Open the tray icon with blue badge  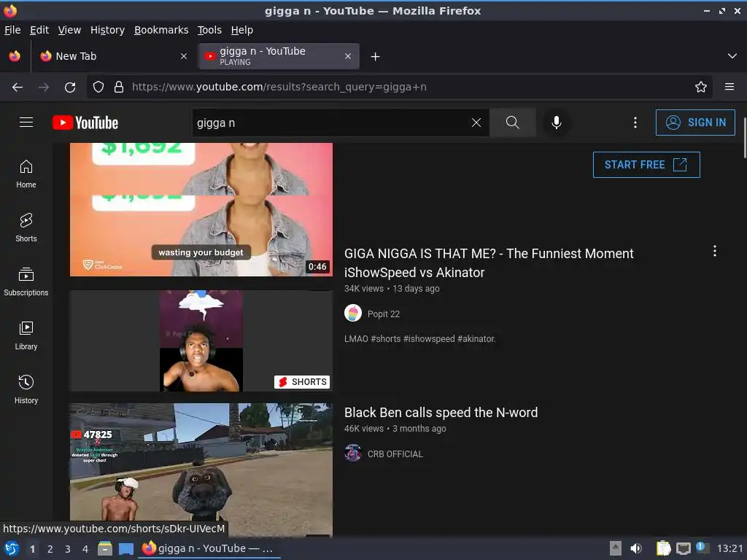point(702,548)
